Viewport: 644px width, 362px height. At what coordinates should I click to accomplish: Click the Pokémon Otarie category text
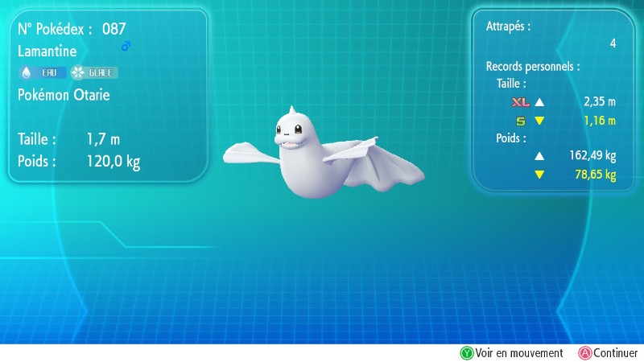pos(64,95)
